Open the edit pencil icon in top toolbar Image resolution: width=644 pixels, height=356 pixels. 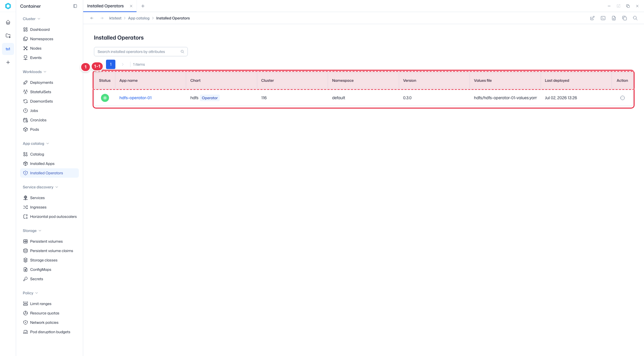pyautogui.click(x=592, y=18)
